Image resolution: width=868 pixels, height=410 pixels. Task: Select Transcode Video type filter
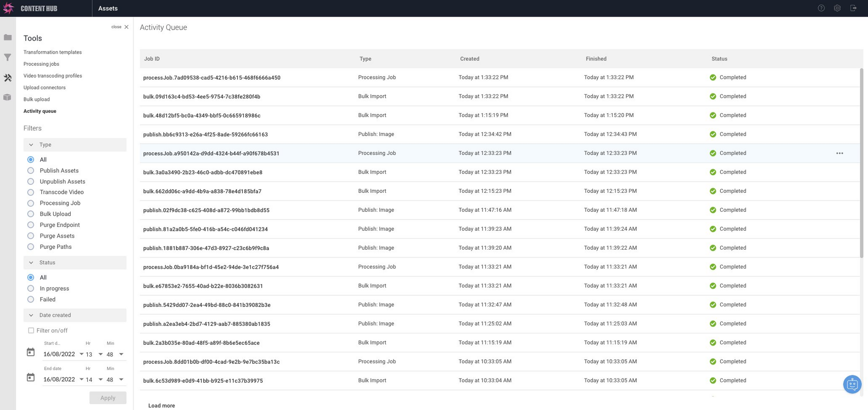pyautogui.click(x=31, y=192)
